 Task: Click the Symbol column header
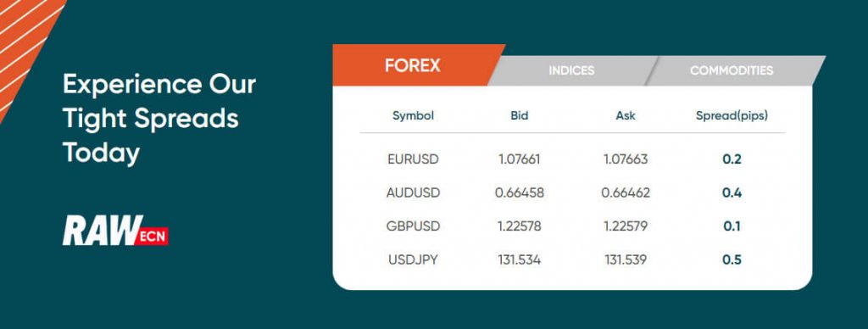pos(413,116)
